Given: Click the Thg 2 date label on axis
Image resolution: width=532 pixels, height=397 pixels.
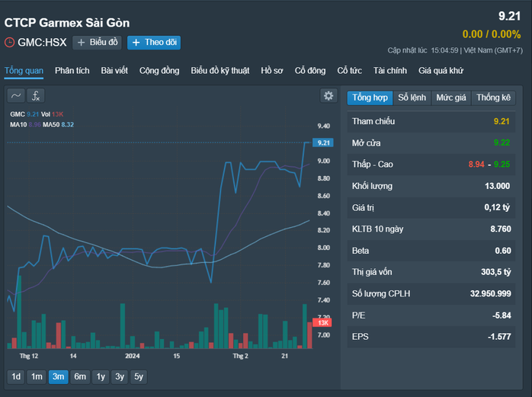Looking at the screenshot, I should [x=240, y=356].
